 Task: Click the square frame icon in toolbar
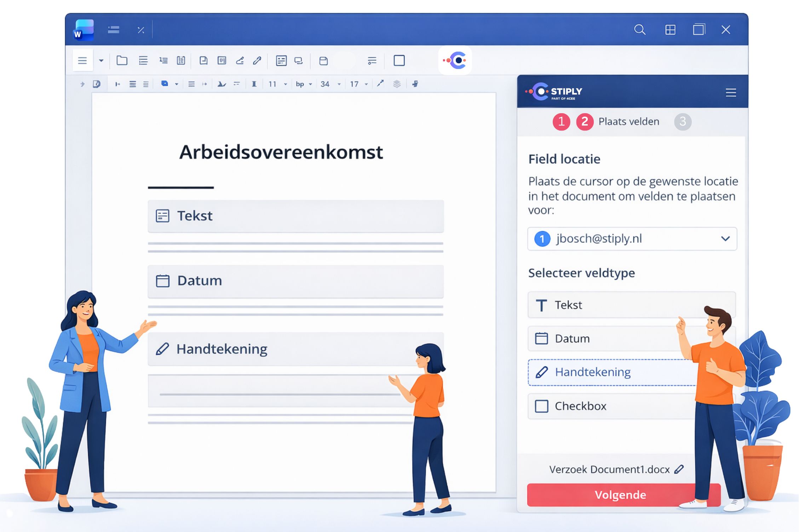(x=399, y=60)
